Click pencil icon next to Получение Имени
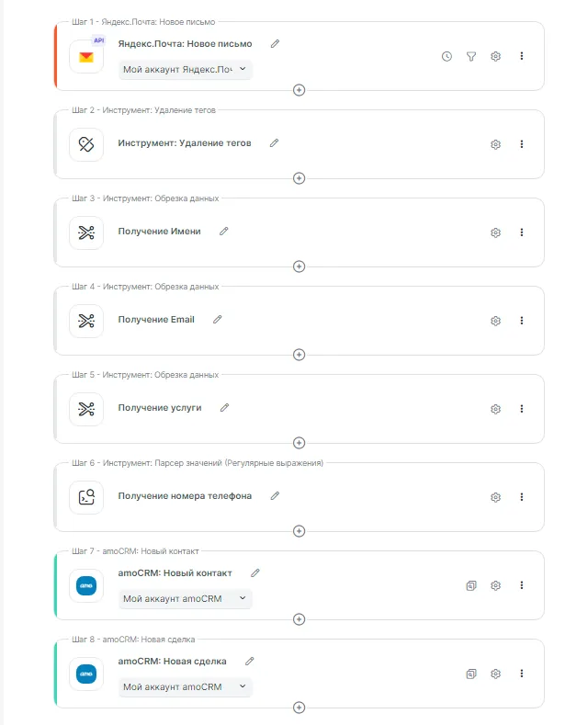 pyautogui.click(x=224, y=232)
